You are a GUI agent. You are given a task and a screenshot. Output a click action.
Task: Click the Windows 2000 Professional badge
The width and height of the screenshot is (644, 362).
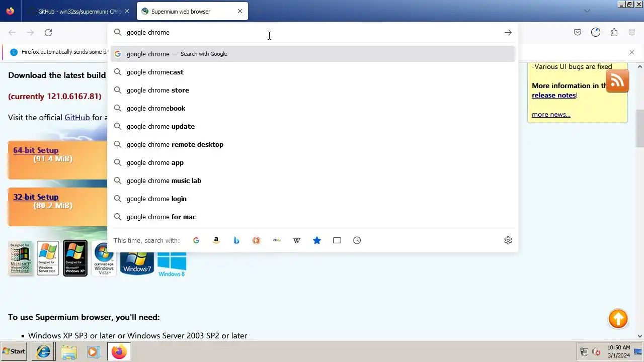21,258
